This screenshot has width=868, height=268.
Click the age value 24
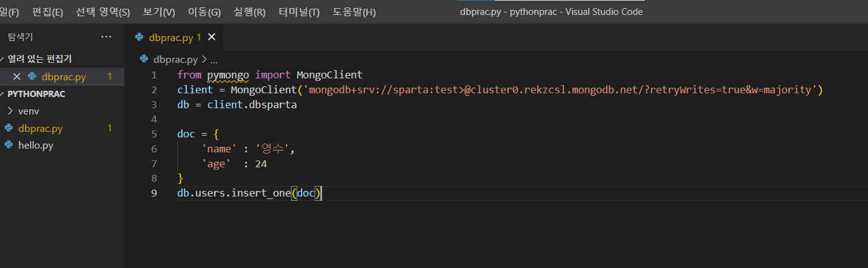pos(261,164)
